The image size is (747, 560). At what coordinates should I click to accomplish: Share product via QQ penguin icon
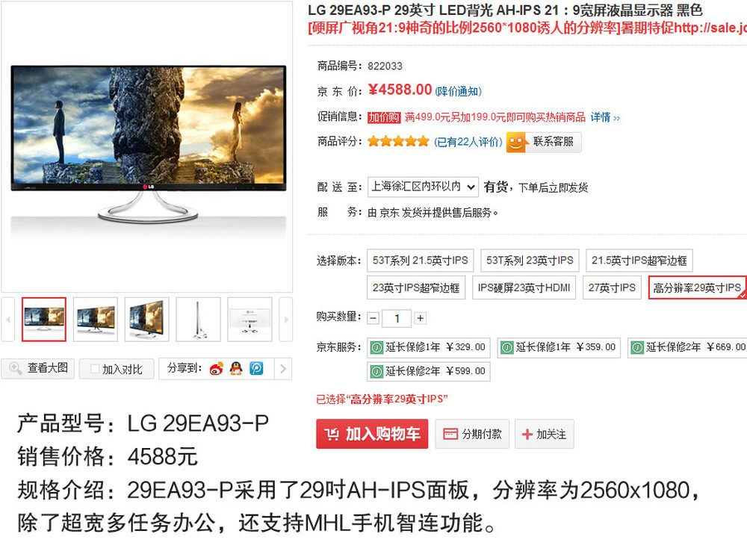click(x=236, y=368)
